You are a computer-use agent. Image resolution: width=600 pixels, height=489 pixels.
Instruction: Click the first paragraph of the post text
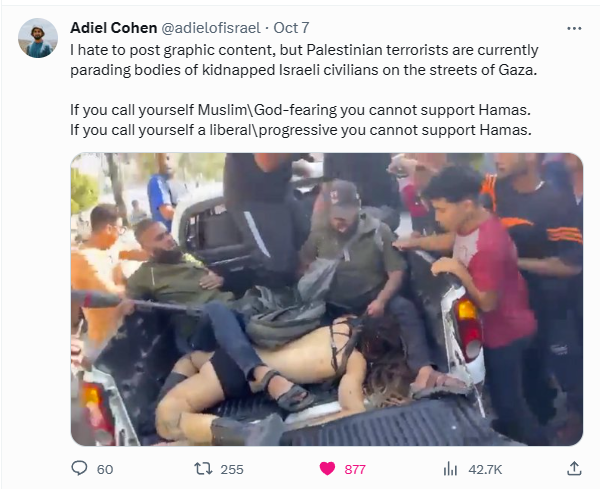pyautogui.click(x=304, y=60)
